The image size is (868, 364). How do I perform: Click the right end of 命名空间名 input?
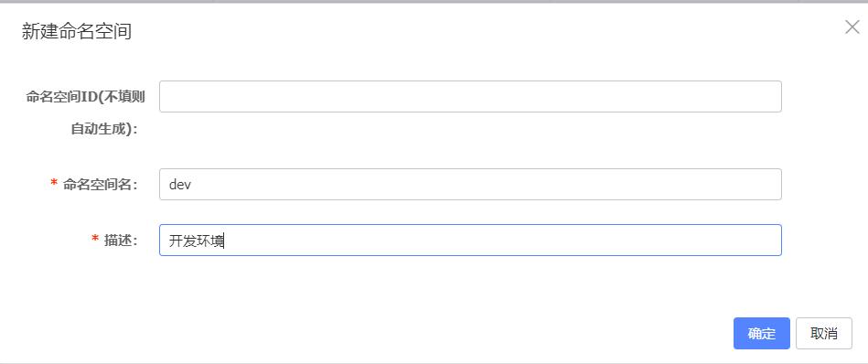tap(769, 184)
